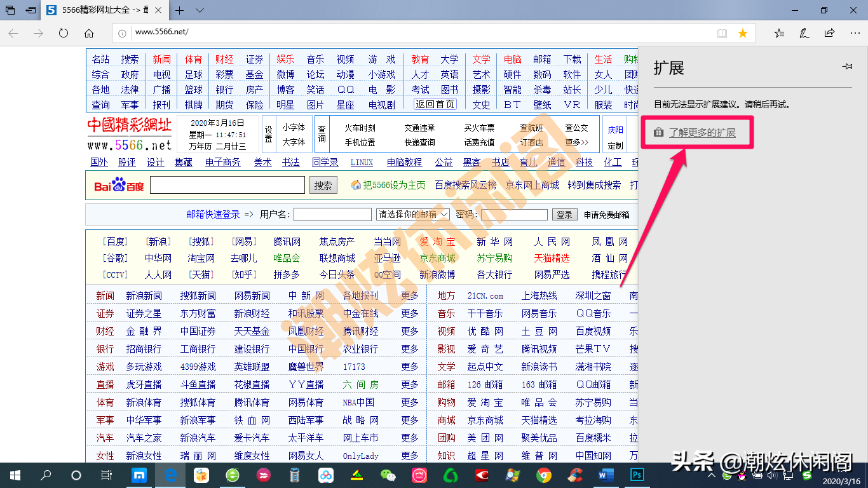Click the share page icon
Screen dimensions: 868x488
[x=829, y=33]
